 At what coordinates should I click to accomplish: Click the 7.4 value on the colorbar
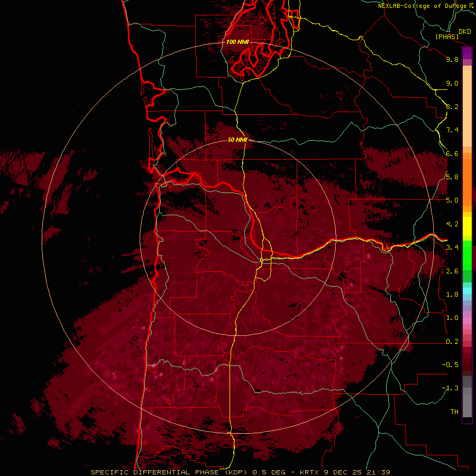(452, 130)
